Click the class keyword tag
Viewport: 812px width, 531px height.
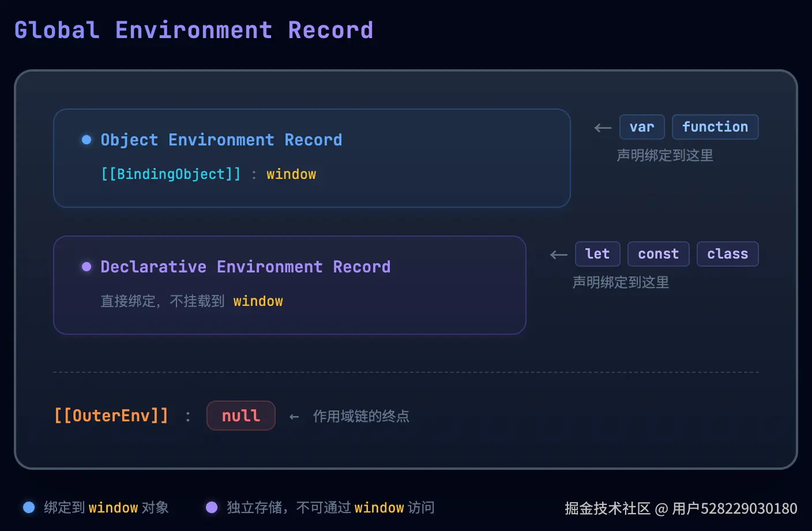(728, 254)
